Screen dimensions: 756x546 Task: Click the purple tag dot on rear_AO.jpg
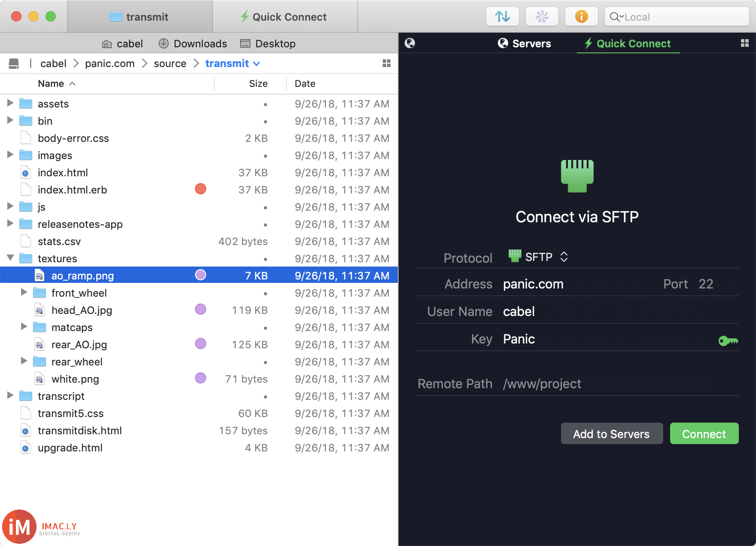click(x=201, y=344)
